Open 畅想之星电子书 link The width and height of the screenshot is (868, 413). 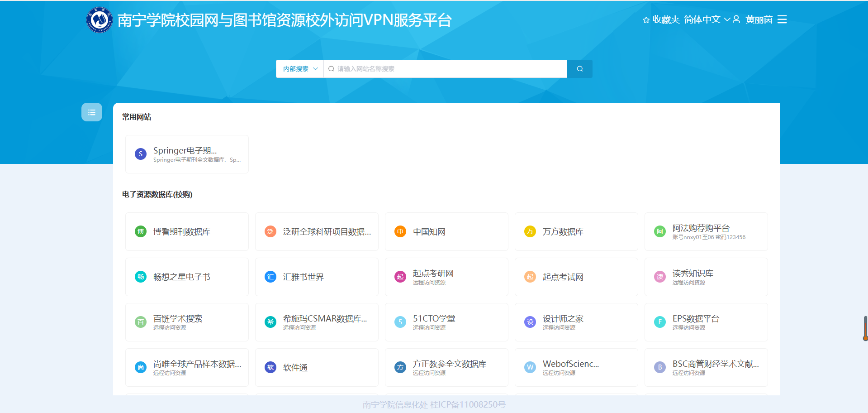pyautogui.click(x=182, y=277)
